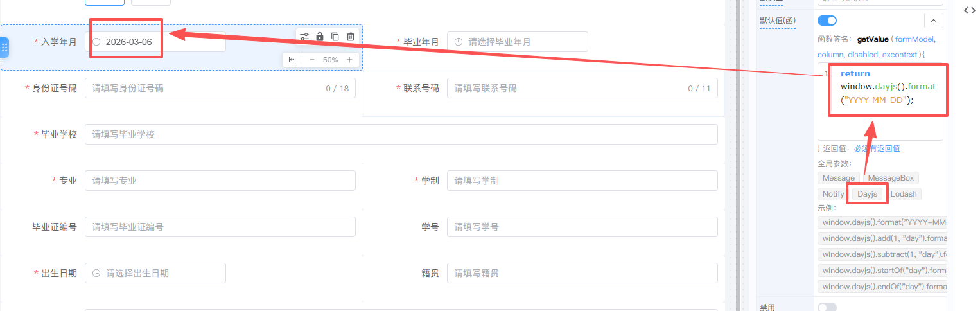Click the 必须有返回值 link
Viewport: 980px width, 311px height.
(x=877, y=148)
